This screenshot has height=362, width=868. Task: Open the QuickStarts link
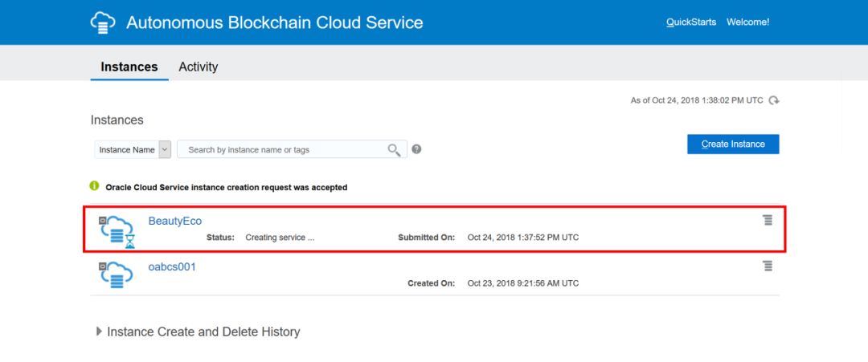click(690, 22)
